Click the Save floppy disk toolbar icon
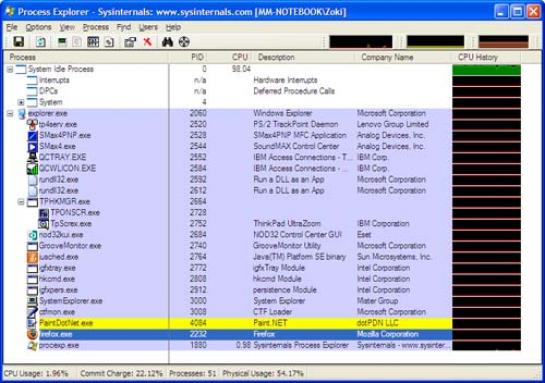This screenshot has height=383, width=545. 18,42
